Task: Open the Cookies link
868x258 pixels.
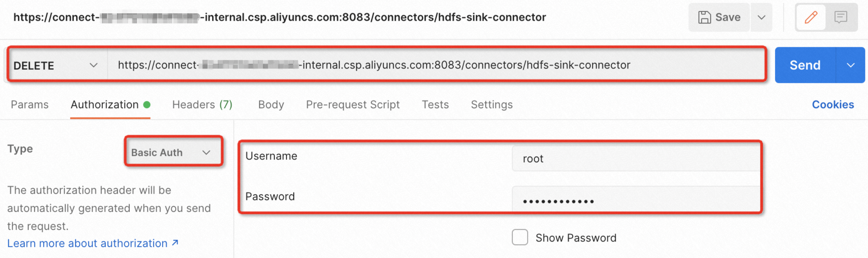Action: [x=833, y=105]
